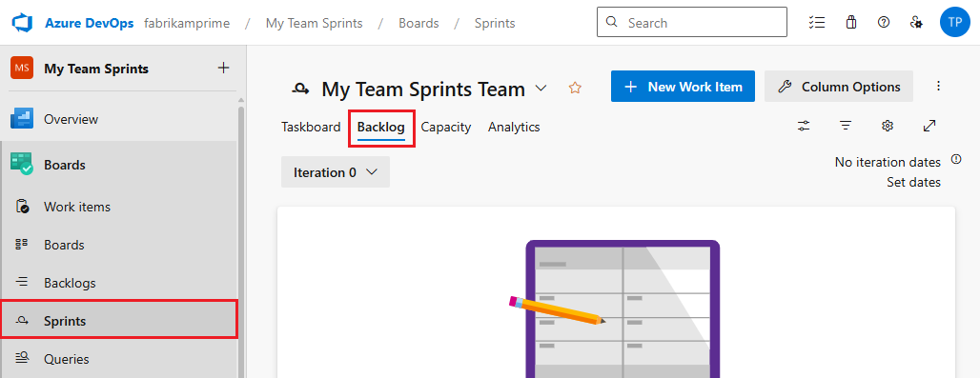The width and height of the screenshot is (980, 378).
Task: Click the iteration dates info icon
Action: click(x=956, y=159)
